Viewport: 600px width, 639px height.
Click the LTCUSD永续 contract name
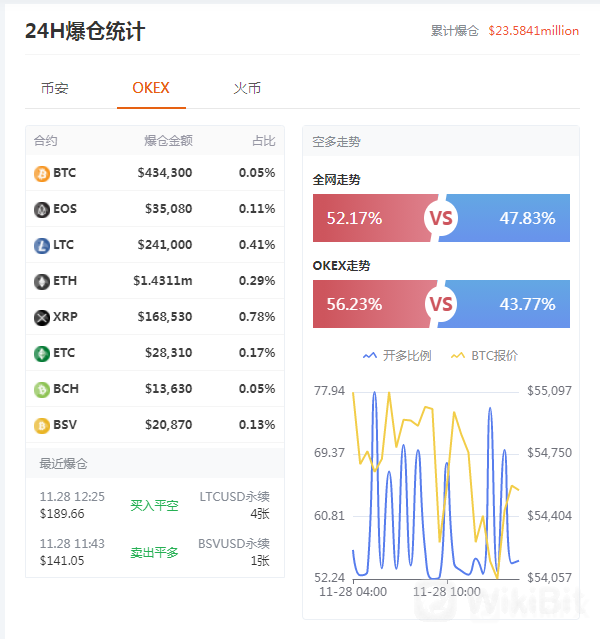coord(234,497)
